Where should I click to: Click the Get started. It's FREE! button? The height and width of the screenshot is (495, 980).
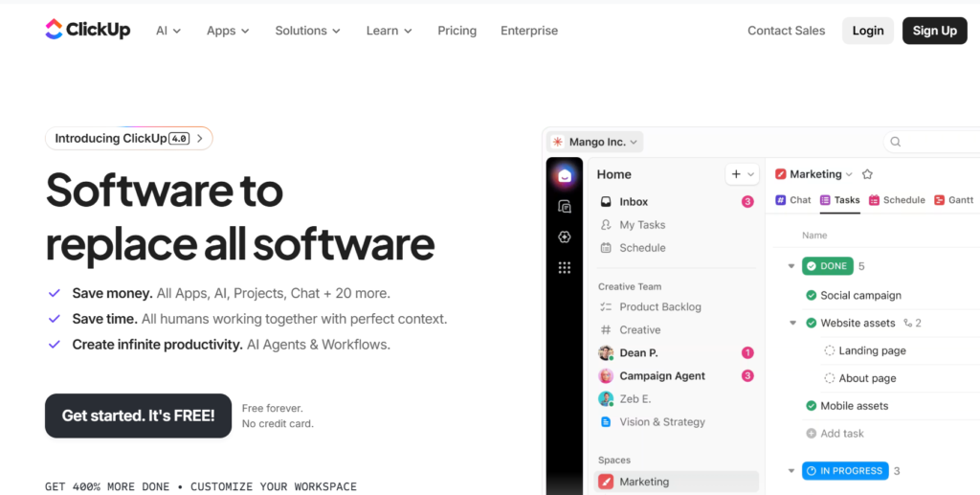pos(138,416)
